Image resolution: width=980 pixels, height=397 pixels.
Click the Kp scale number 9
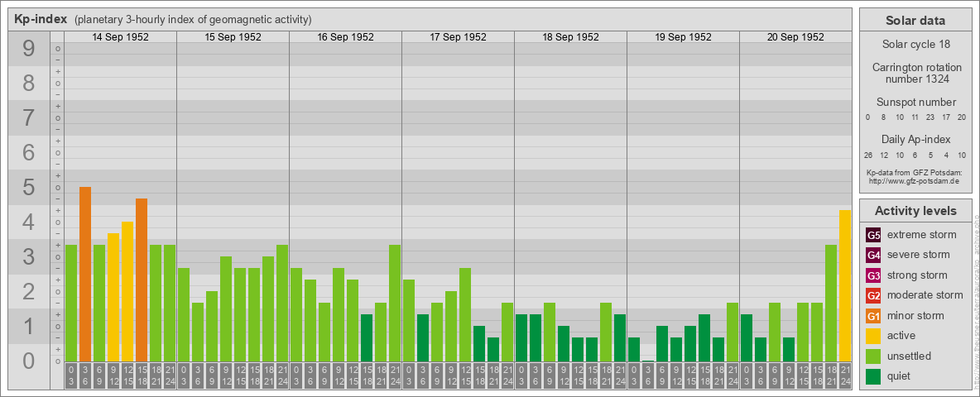coord(29,49)
